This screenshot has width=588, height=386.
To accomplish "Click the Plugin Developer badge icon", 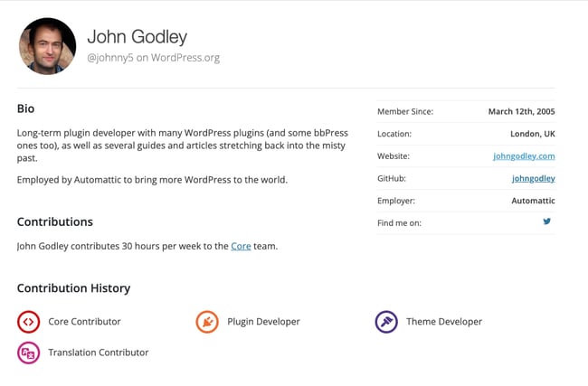I will 207,321.
